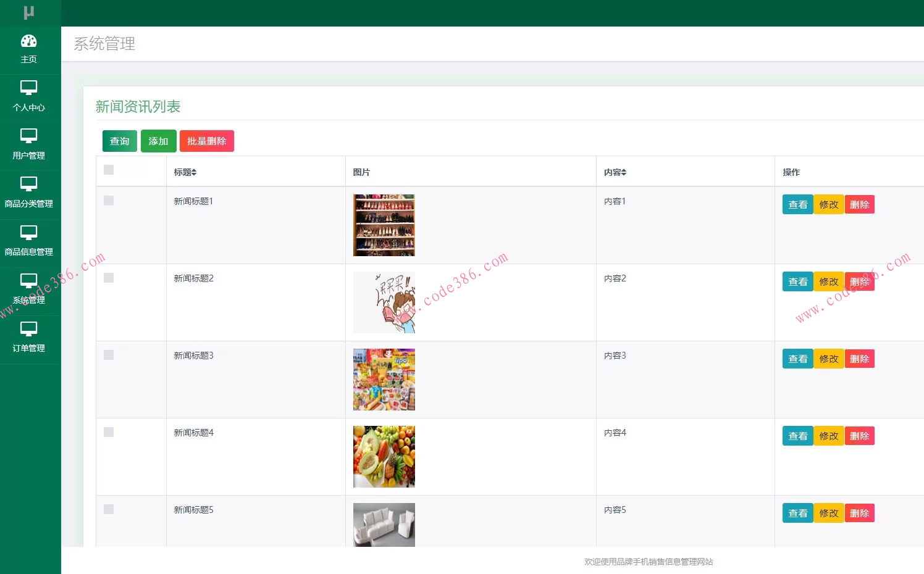
Task: Open 商品信息管理 menu label
Action: 29,252
